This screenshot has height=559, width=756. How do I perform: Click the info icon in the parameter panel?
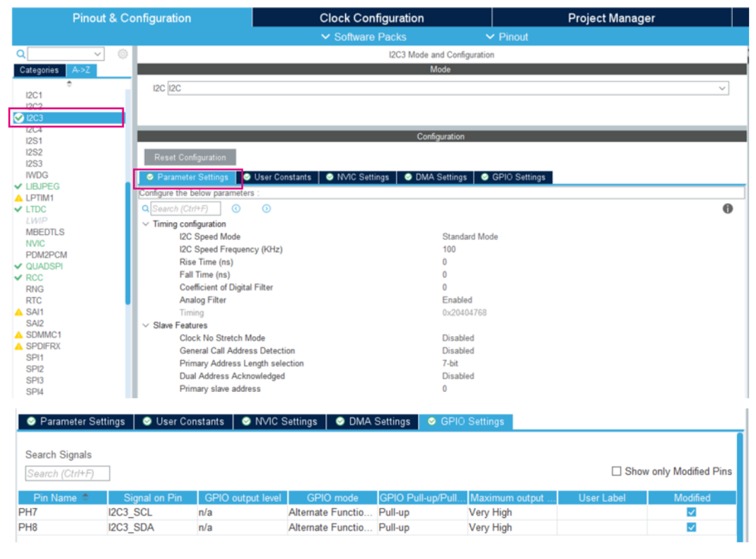click(x=728, y=208)
